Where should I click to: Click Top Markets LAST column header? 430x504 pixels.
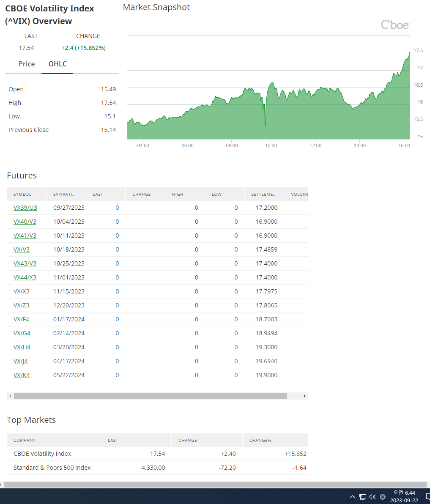click(136, 440)
